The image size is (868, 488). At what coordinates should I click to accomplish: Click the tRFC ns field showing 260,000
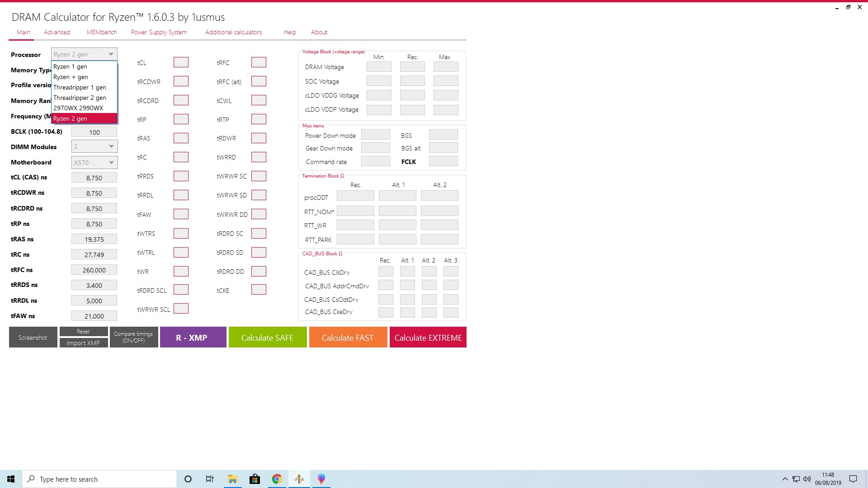94,270
